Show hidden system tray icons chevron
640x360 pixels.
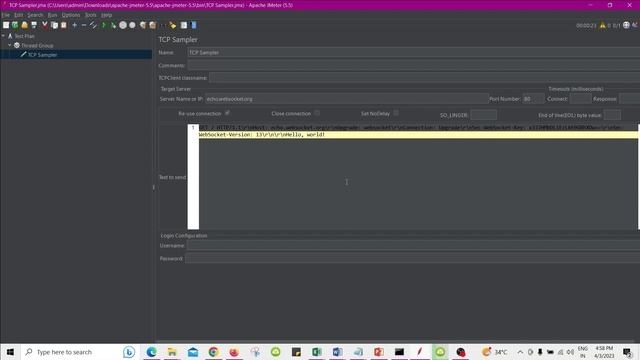coord(520,352)
